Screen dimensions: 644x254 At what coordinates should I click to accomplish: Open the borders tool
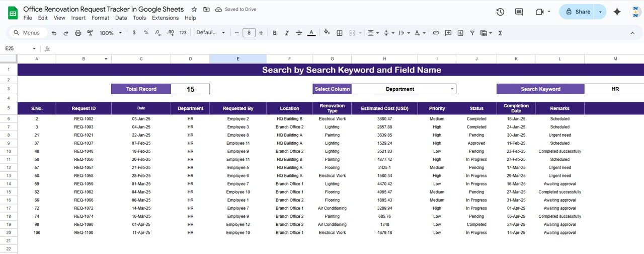click(340, 33)
